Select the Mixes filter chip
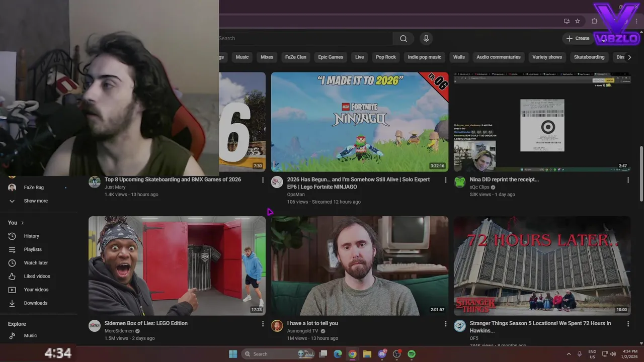 [267, 57]
